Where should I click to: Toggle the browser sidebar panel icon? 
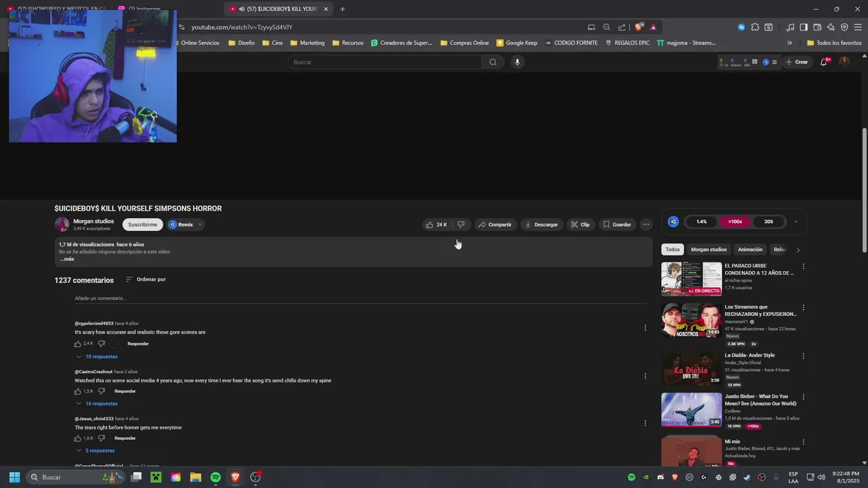point(804,27)
